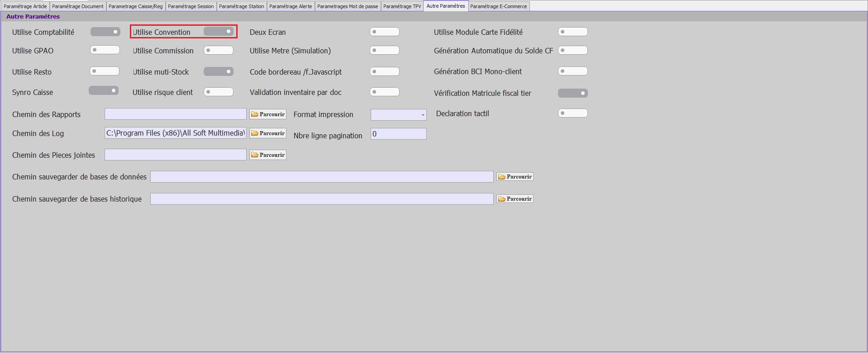Browse for Chemin des Log folder
Viewport: 868px width, 353px height.
pos(268,133)
